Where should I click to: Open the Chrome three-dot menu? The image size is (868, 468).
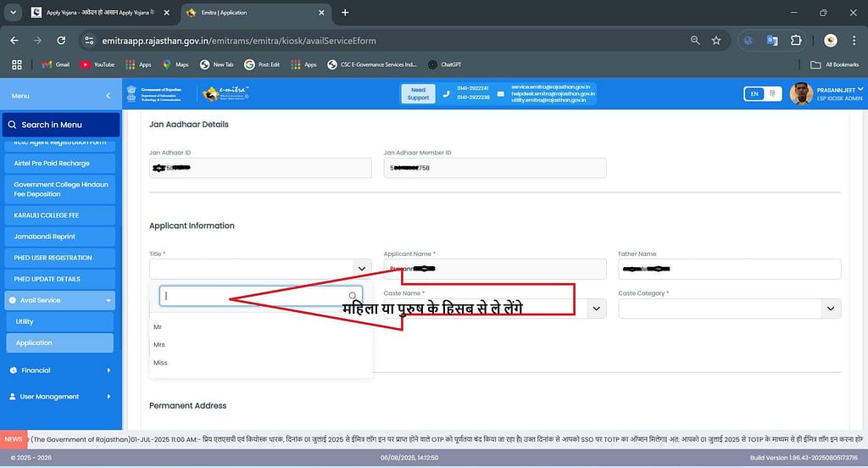[x=854, y=41]
